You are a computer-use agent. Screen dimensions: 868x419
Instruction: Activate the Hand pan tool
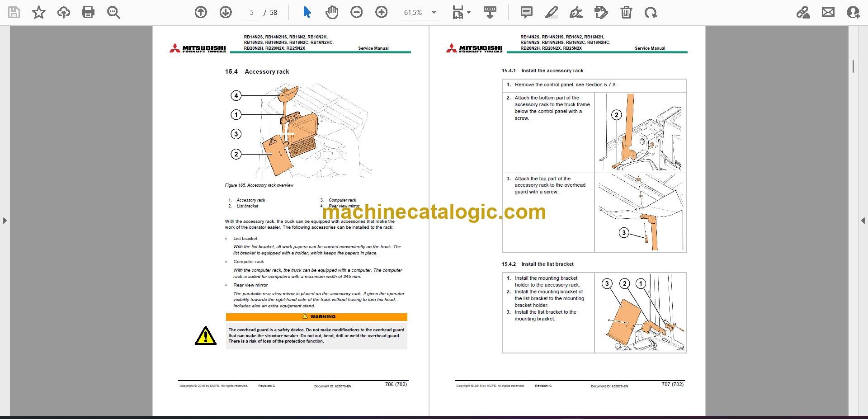(332, 12)
